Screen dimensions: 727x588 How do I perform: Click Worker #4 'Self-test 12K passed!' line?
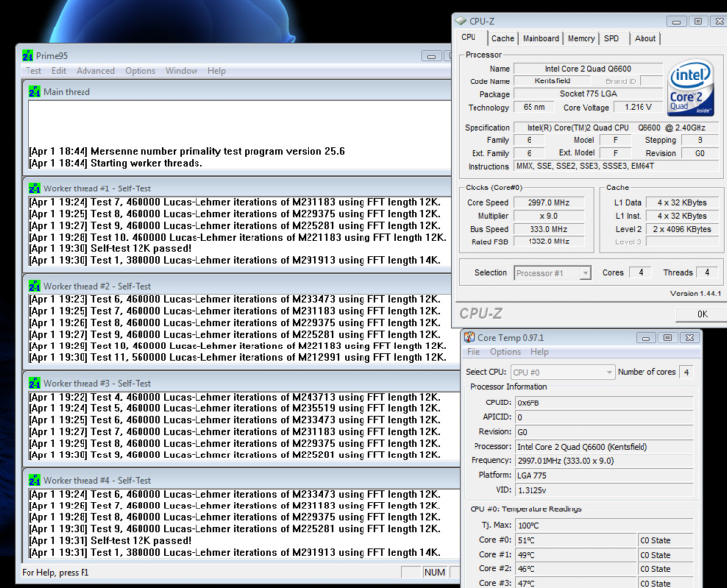110,541
